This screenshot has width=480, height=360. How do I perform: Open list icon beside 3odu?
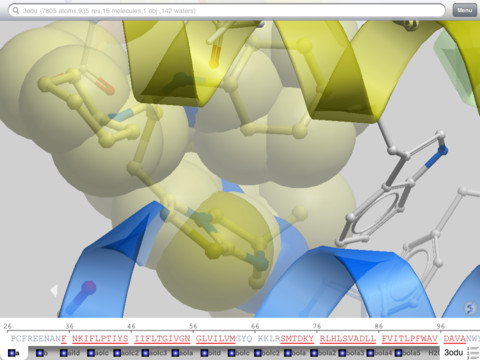(473, 353)
